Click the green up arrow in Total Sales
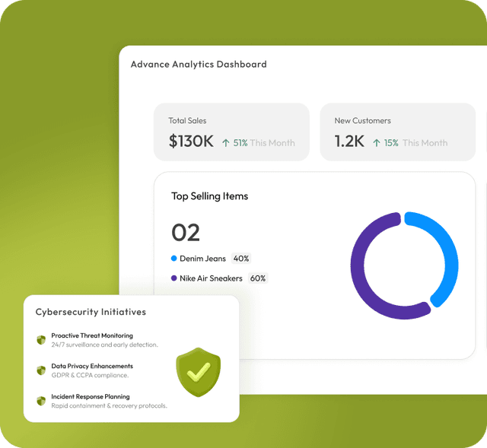487x448 pixels. (226, 143)
